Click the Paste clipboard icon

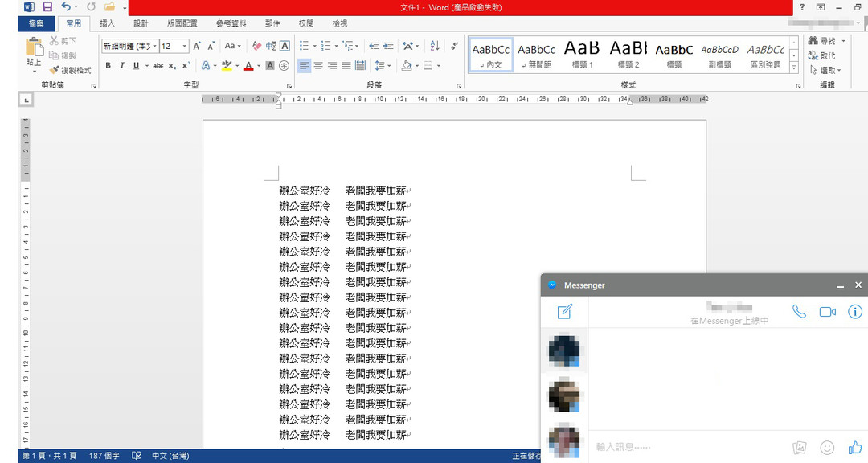point(34,47)
